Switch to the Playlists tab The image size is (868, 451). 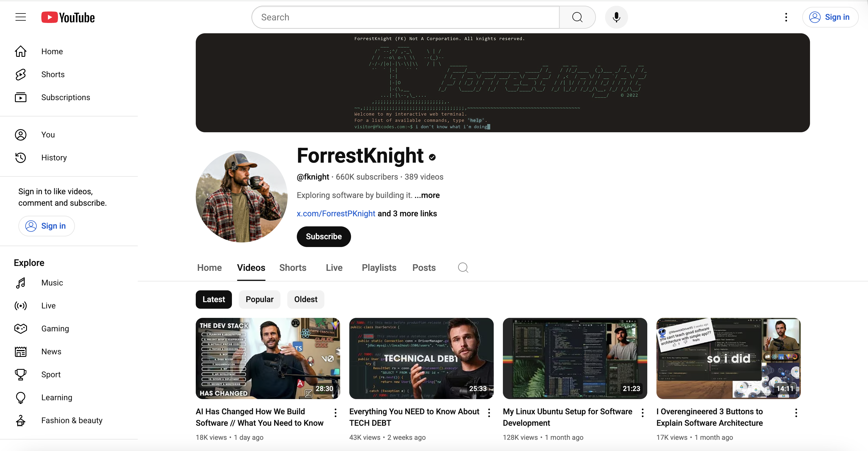(379, 267)
